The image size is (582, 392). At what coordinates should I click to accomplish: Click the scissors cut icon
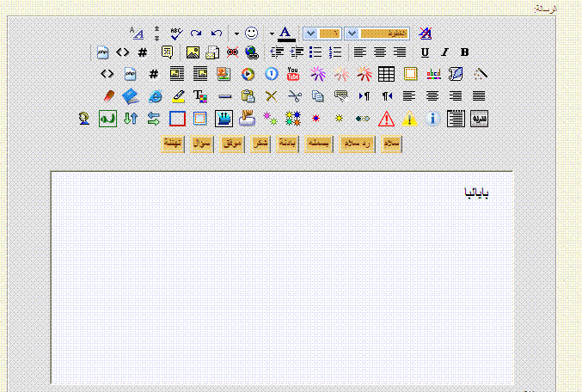tap(294, 96)
